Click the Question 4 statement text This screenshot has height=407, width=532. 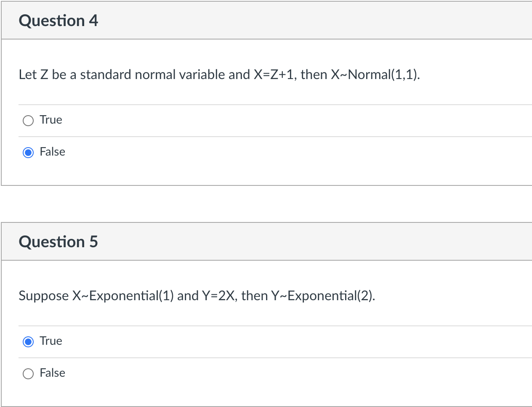coord(219,74)
